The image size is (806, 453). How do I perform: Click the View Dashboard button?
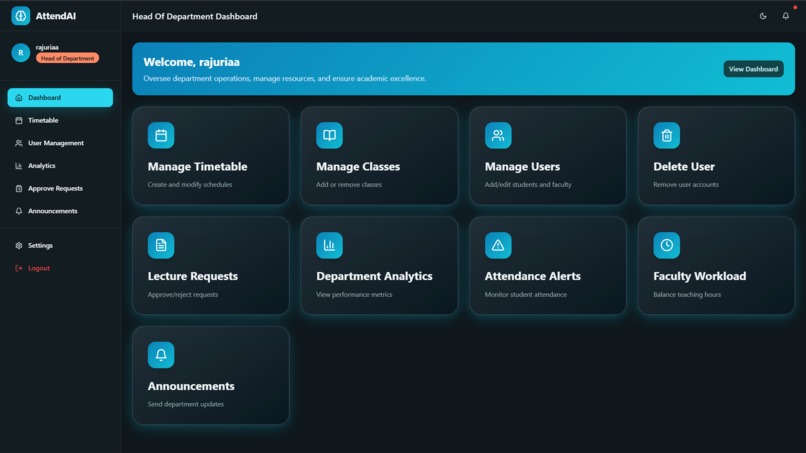point(753,69)
